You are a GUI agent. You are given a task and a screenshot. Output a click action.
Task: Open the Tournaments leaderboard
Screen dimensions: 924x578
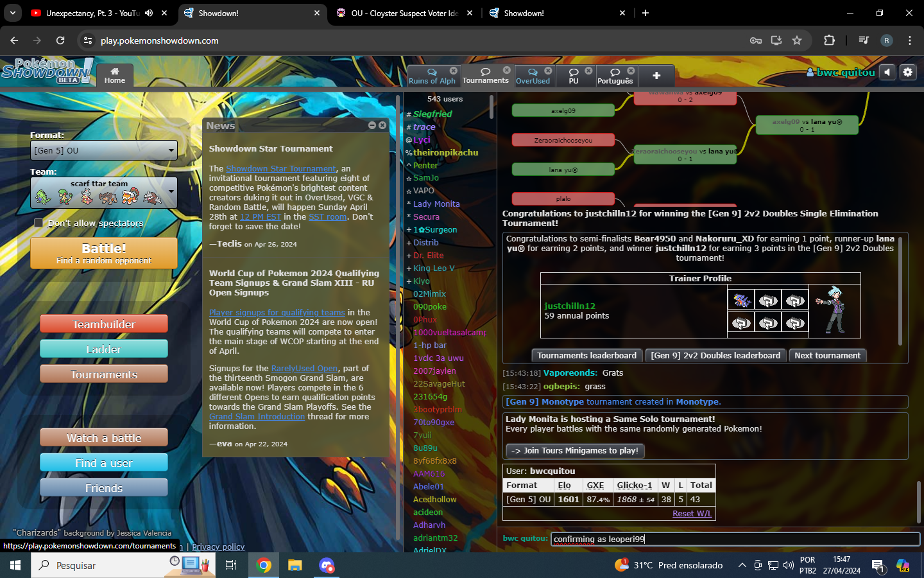(586, 355)
